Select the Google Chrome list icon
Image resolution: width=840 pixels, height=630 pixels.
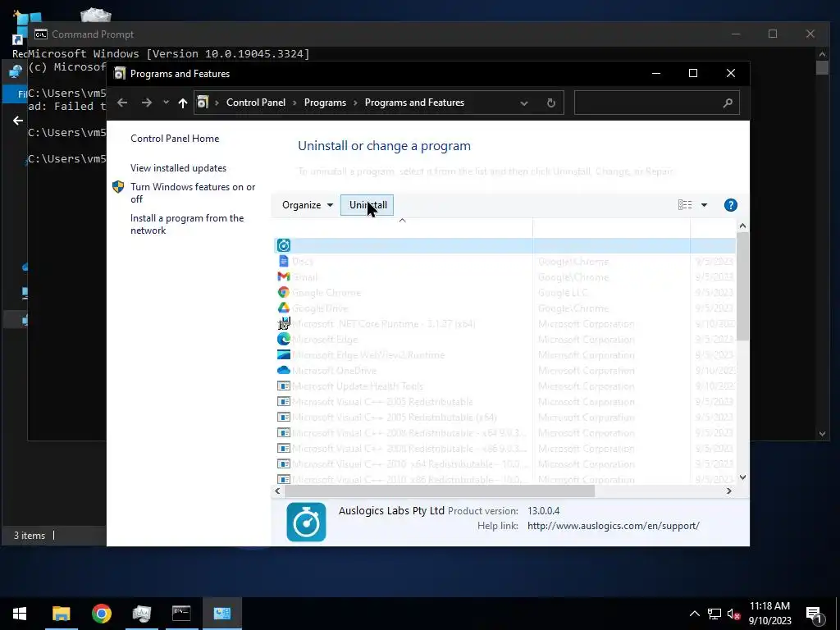283,292
